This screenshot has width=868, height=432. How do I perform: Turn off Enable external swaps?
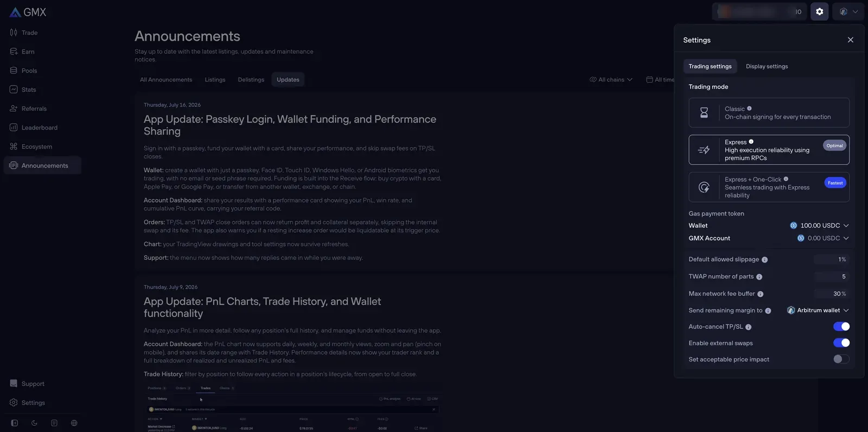[x=841, y=343]
